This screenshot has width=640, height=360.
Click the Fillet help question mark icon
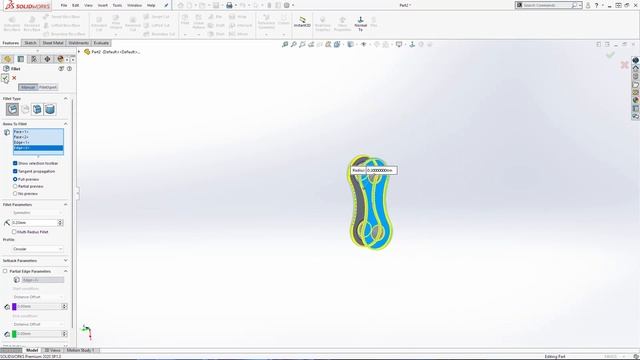click(x=69, y=69)
